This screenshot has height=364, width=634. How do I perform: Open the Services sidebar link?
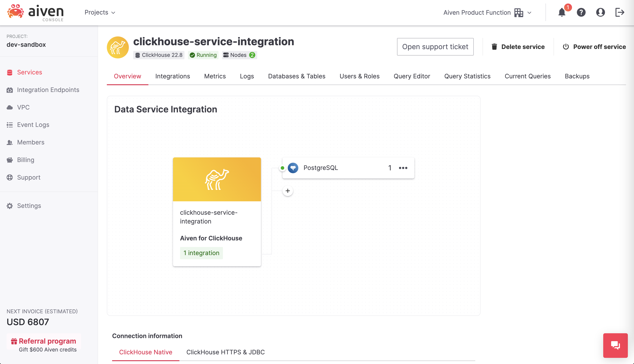[x=29, y=72]
